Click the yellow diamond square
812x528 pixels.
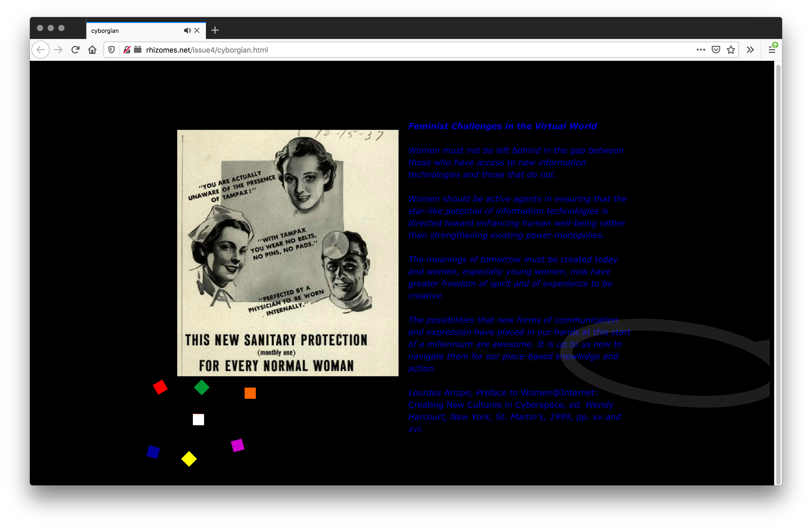pos(189,459)
